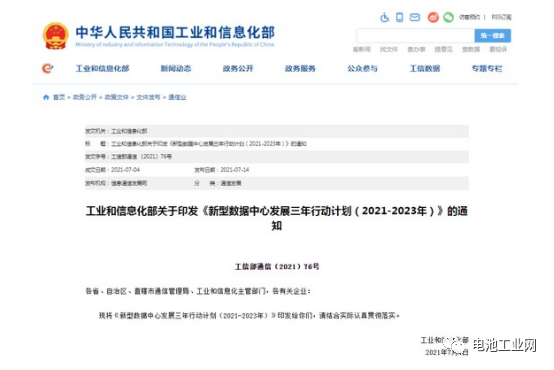This screenshot has width=554, height=370.
Task: Open the 政务服务 nav menu
Action: 300,69
